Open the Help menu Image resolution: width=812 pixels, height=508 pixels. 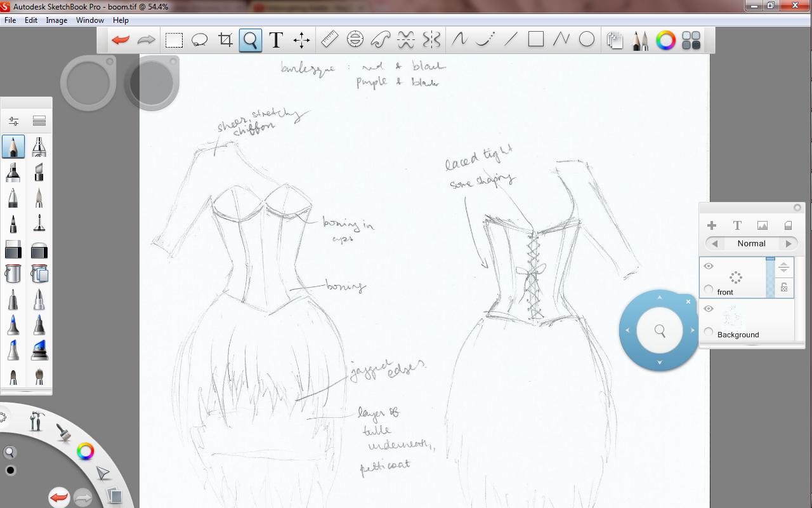click(x=121, y=20)
